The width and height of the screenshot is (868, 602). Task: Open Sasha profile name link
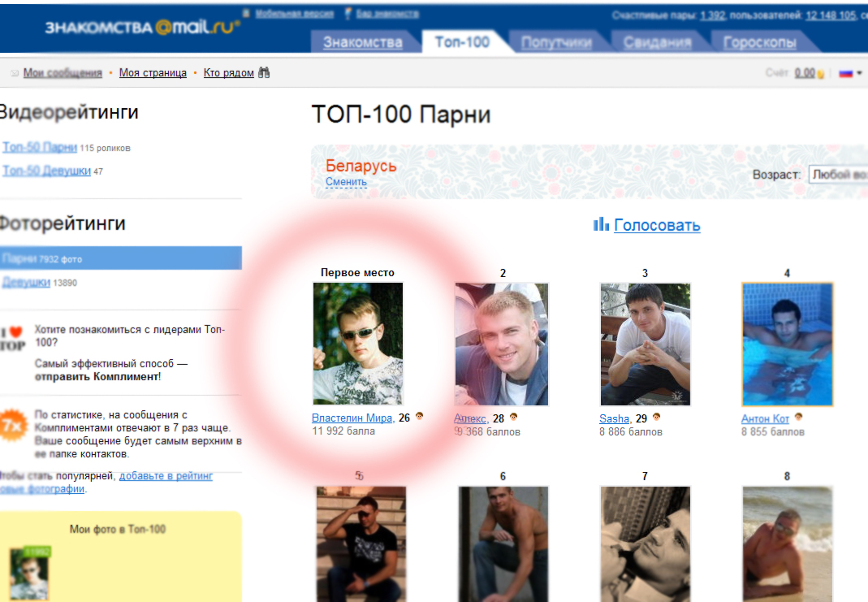[614, 418]
